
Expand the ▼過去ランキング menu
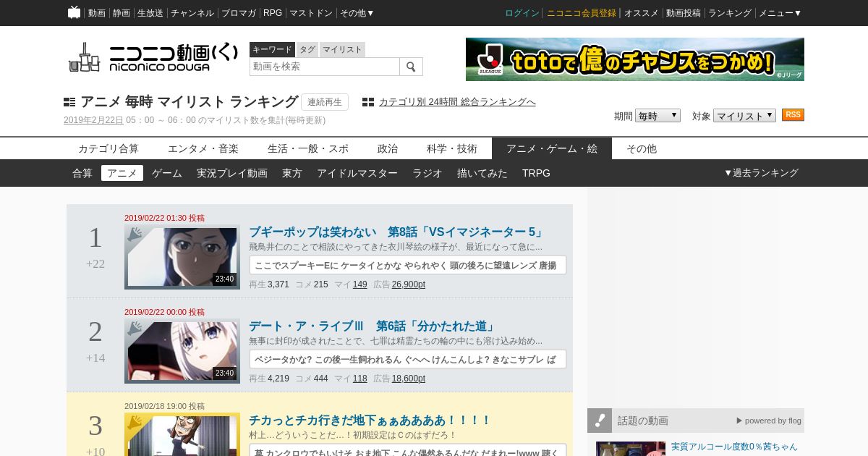click(761, 173)
